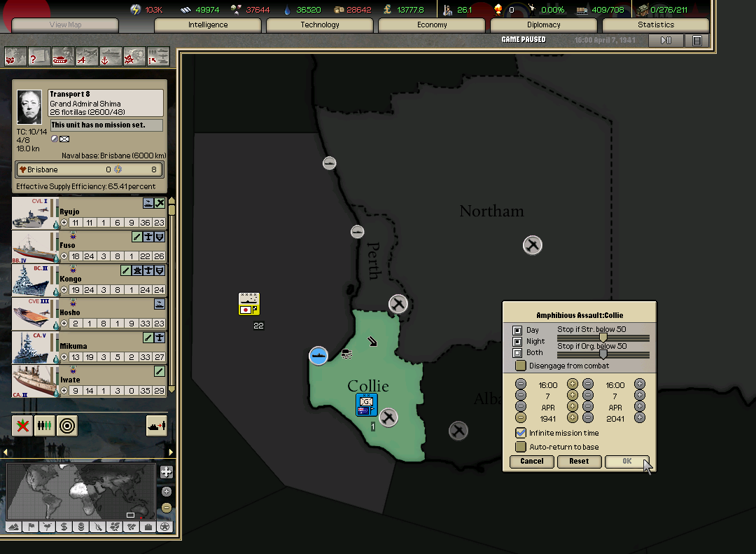Pause or resume game with play/pause button

(666, 41)
